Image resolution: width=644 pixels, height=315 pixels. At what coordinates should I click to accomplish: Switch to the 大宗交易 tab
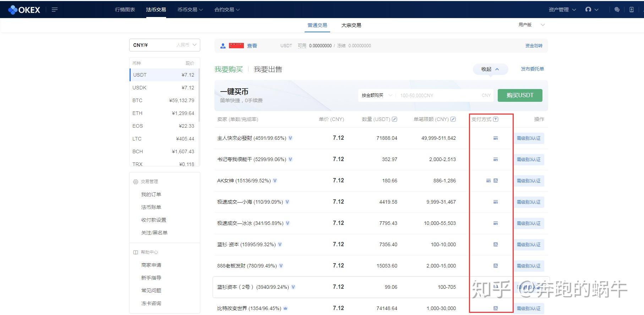[x=351, y=25]
